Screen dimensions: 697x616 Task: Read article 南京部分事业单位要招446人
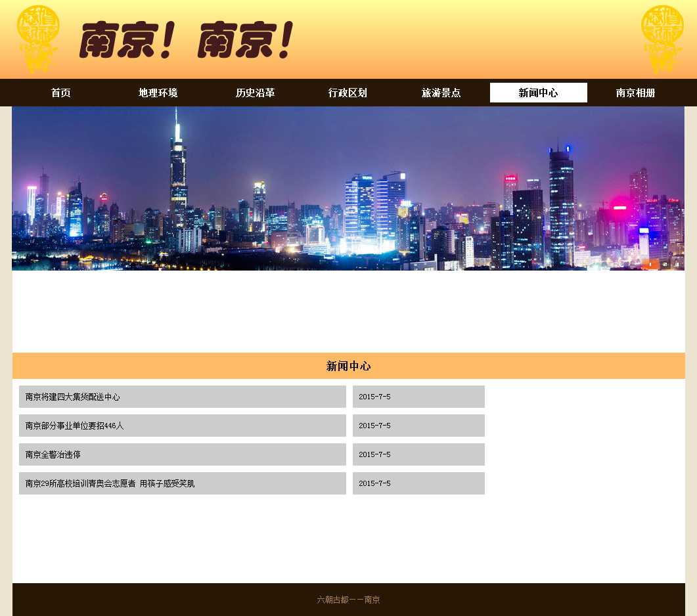pyautogui.click(x=75, y=426)
